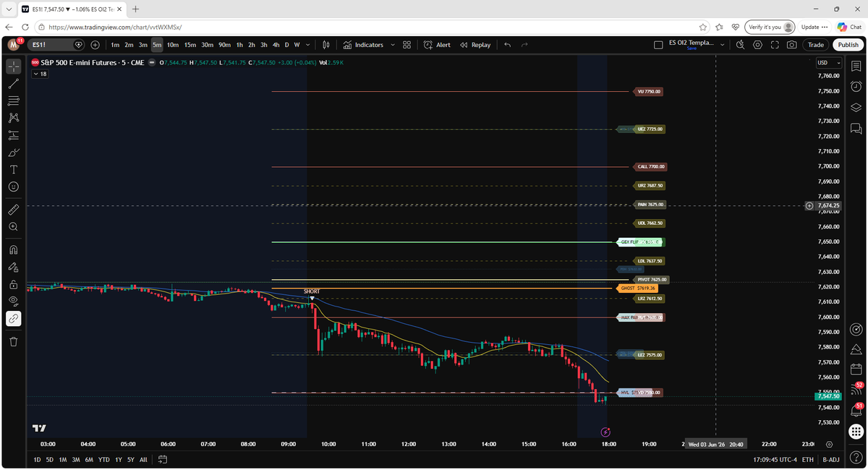Open the emoji icons tool

(x=14, y=187)
